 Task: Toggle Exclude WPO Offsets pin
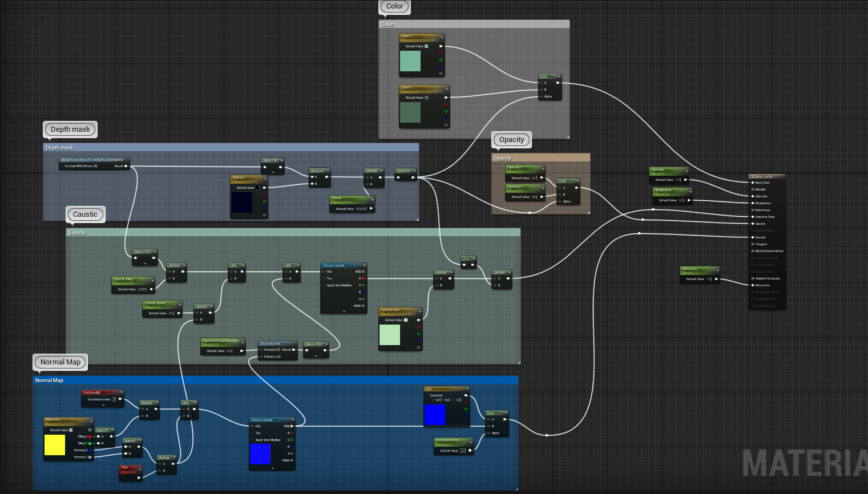point(62,166)
